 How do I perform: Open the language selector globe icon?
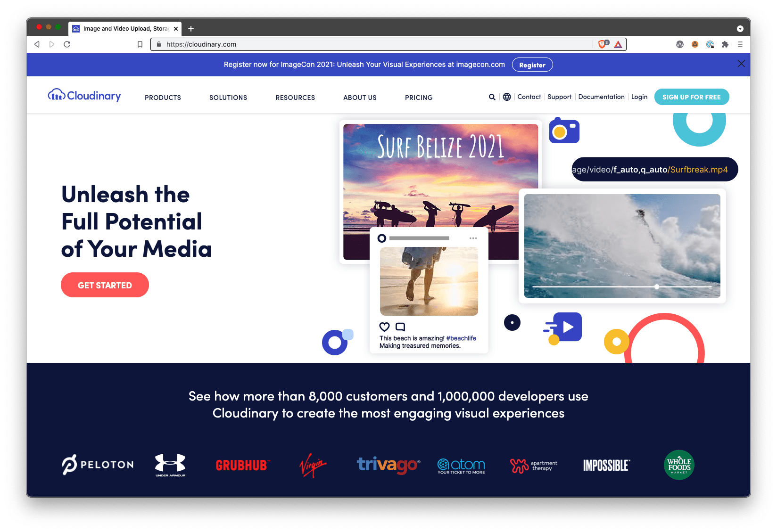click(507, 97)
